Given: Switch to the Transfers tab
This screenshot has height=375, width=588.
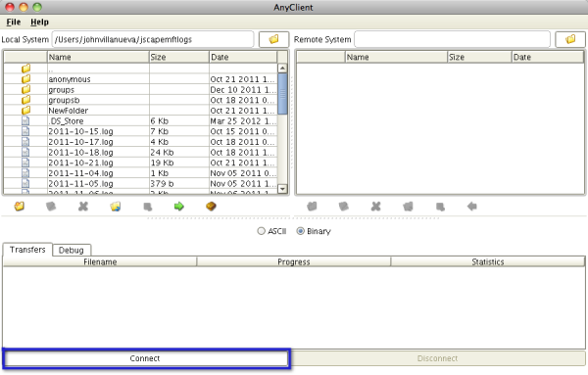Looking at the screenshot, I should click(x=27, y=250).
